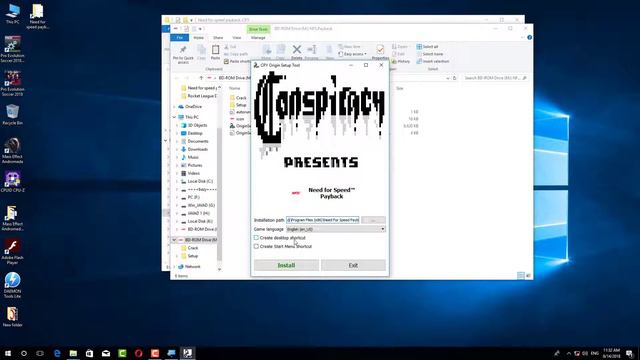This screenshot has height=360, width=640.
Task: Open This PC desktop icon
Action: click(13, 14)
